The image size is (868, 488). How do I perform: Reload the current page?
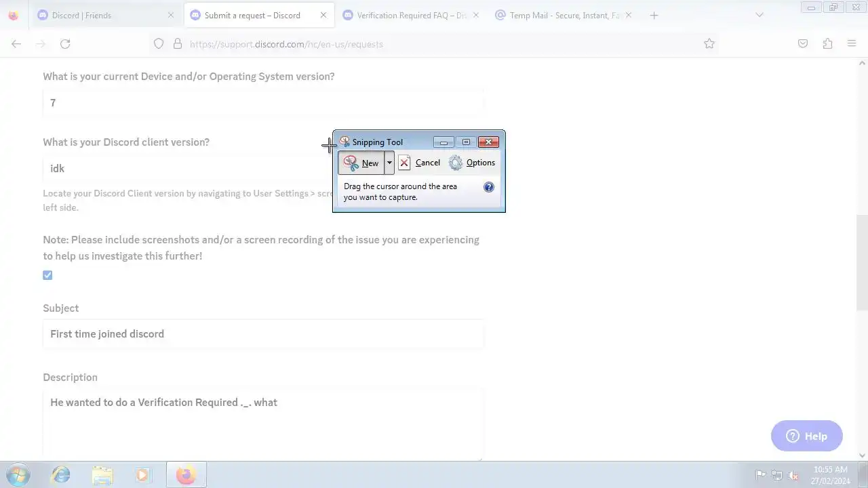65,44
